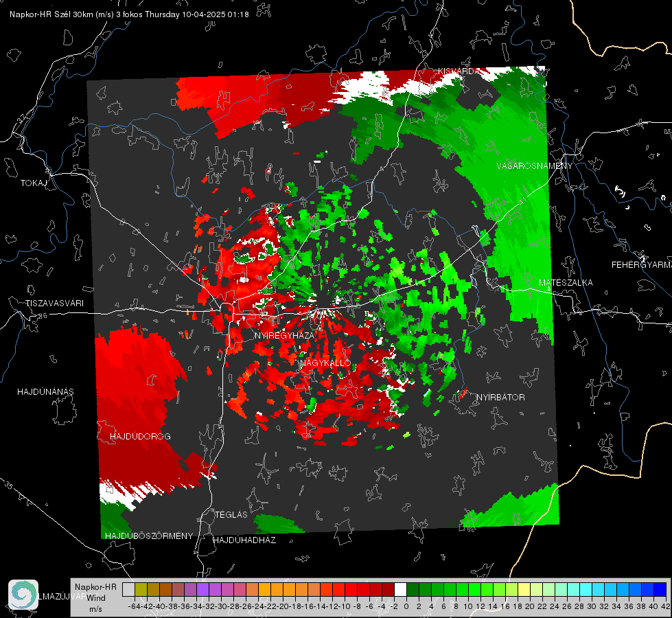Image resolution: width=672 pixels, height=618 pixels.
Task: Pick the olive swatch between -64 and -42
Action: 141,589
